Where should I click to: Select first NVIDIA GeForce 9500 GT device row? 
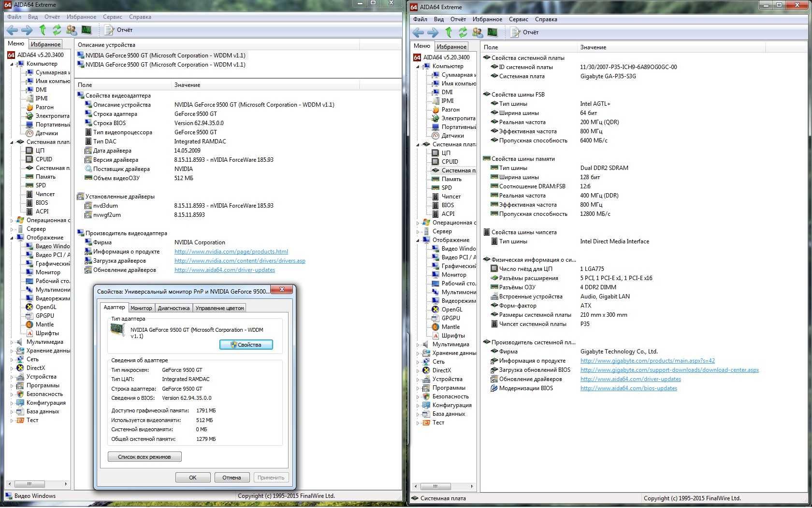(x=162, y=56)
